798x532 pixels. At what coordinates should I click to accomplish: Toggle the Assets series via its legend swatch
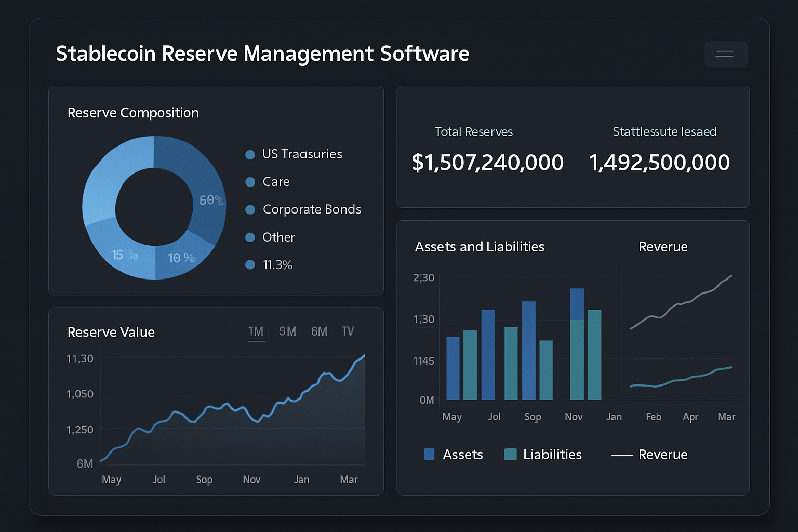[x=429, y=454]
